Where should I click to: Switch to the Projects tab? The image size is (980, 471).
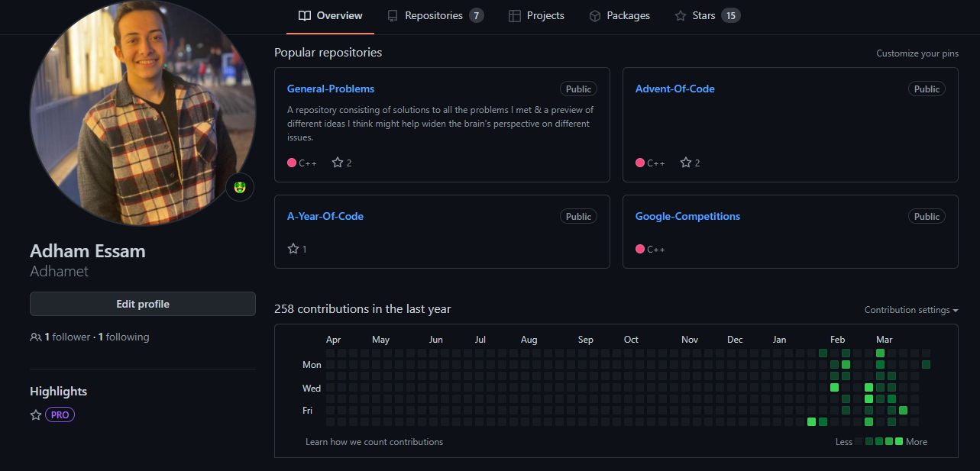click(545, 15)
